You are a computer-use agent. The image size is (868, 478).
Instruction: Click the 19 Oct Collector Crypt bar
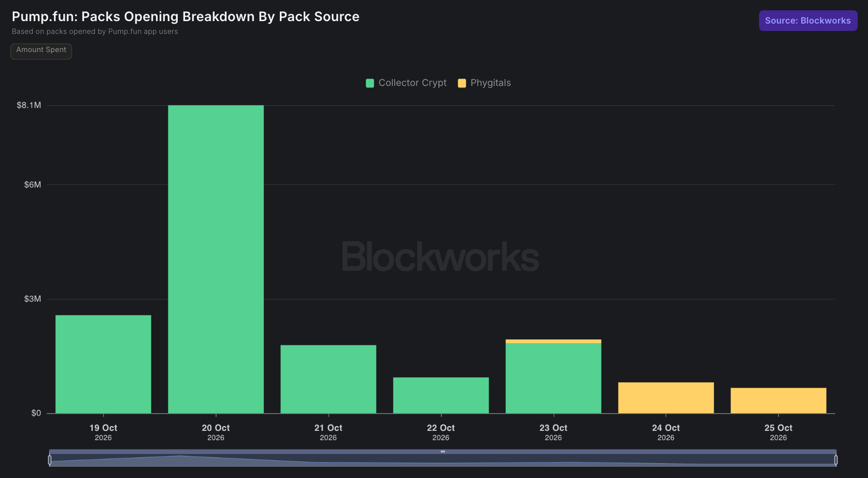point(103,364)
